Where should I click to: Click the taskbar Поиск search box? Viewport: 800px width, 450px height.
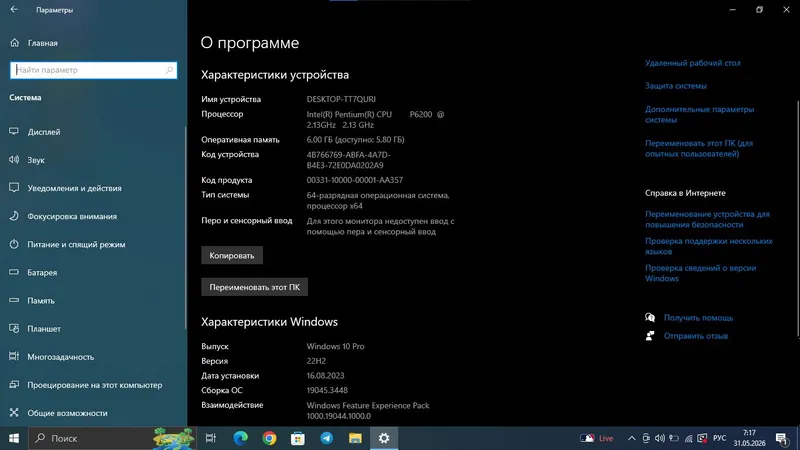click(112, 438)
